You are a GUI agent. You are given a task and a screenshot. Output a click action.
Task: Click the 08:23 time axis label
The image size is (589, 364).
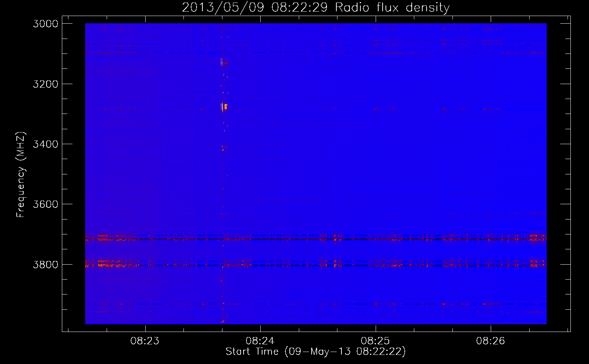(145, 341)
